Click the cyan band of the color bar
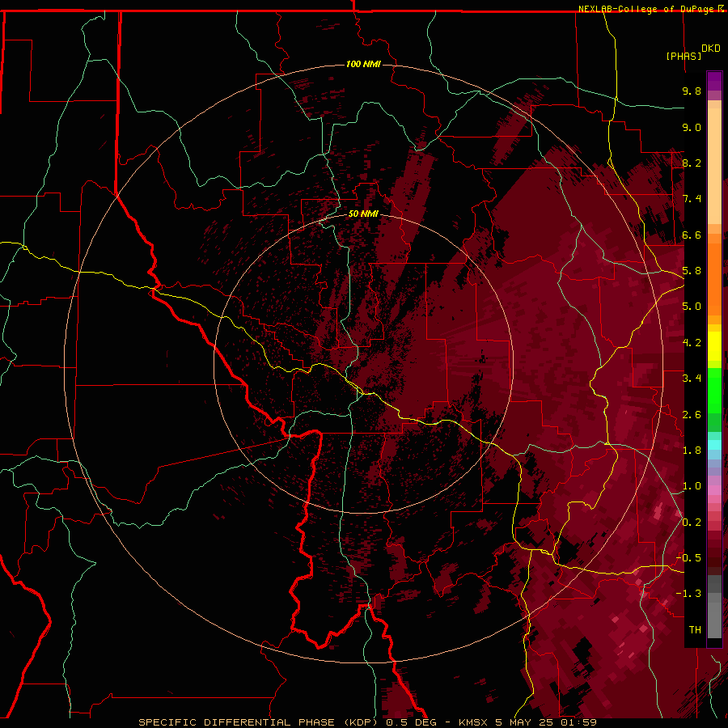 (714, 445)
